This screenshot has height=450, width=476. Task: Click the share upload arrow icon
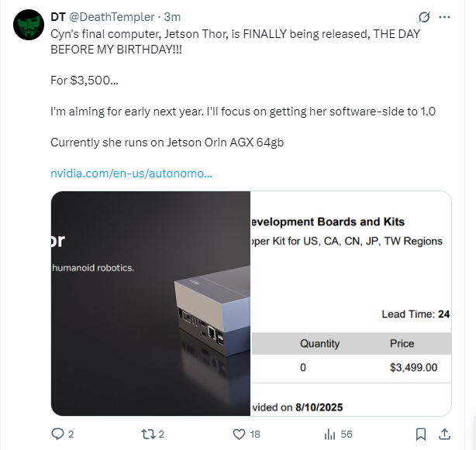(445, 434)
